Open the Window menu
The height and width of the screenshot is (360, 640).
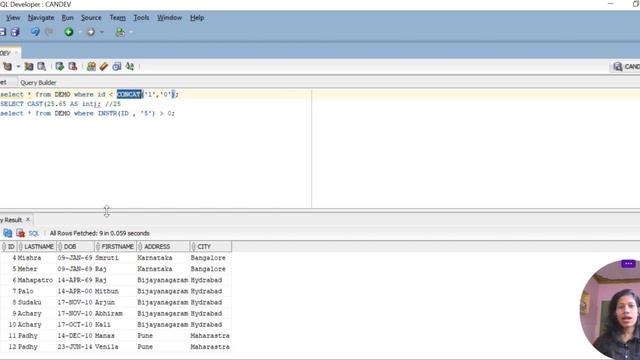pyautogui.click(x=169, y=18)
